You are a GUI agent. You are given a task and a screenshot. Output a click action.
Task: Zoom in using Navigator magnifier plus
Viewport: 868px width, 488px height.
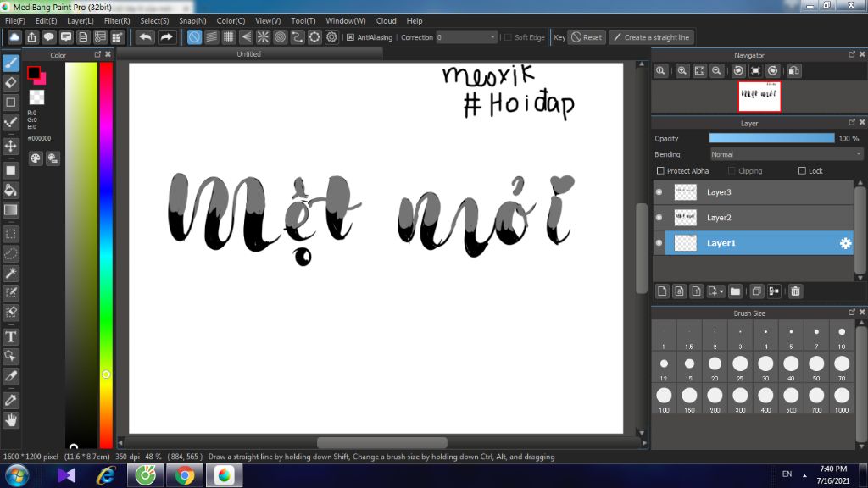pos(682,71)
